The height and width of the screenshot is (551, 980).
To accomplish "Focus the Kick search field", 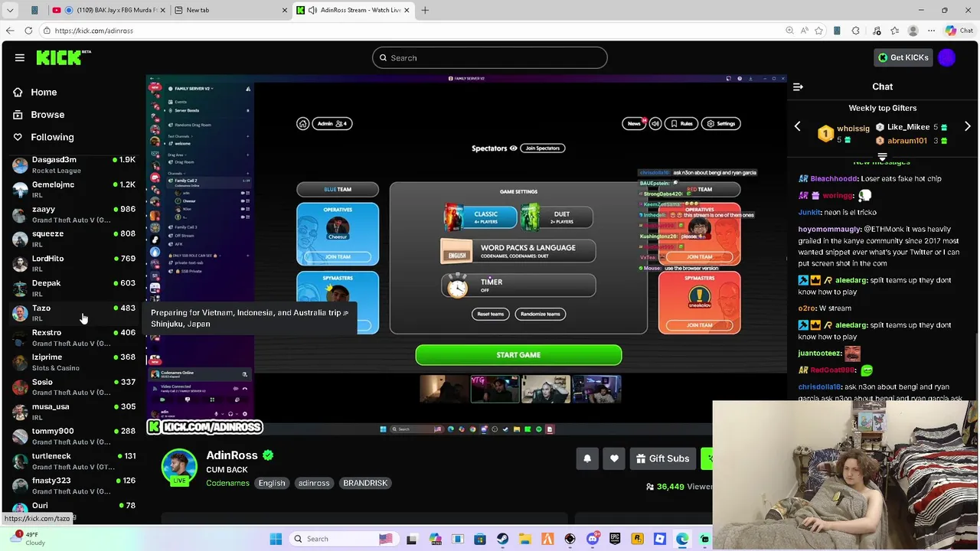I will click(x=490, y=57).
